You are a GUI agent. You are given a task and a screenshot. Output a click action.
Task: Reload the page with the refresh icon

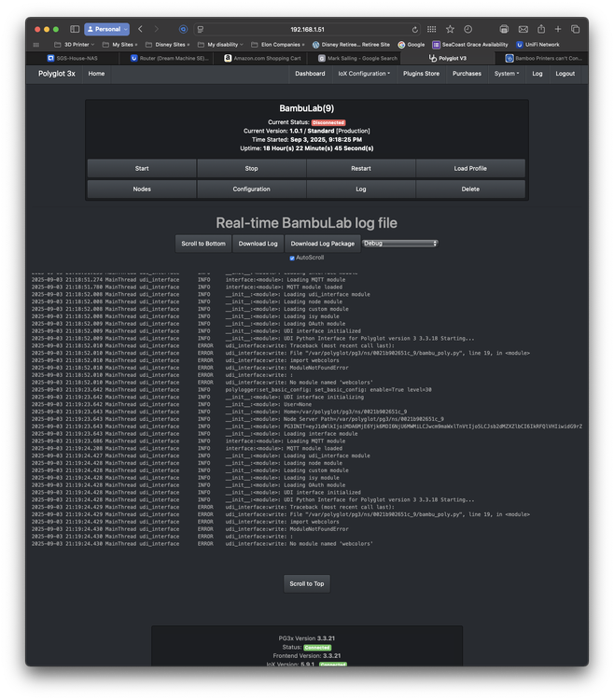(414, 30)
